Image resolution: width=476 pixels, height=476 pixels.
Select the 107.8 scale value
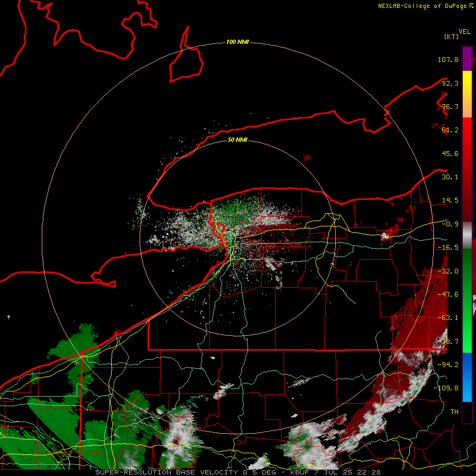pos(448,59)
